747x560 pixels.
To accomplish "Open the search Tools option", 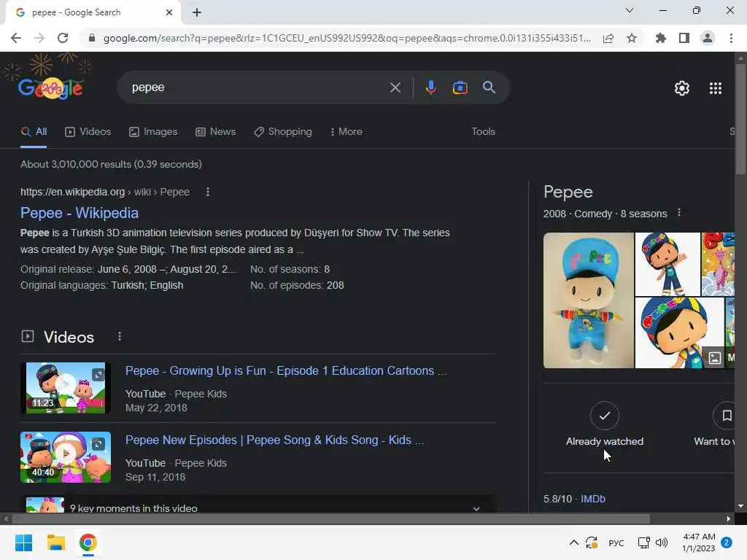I will [x=483, y=131].
